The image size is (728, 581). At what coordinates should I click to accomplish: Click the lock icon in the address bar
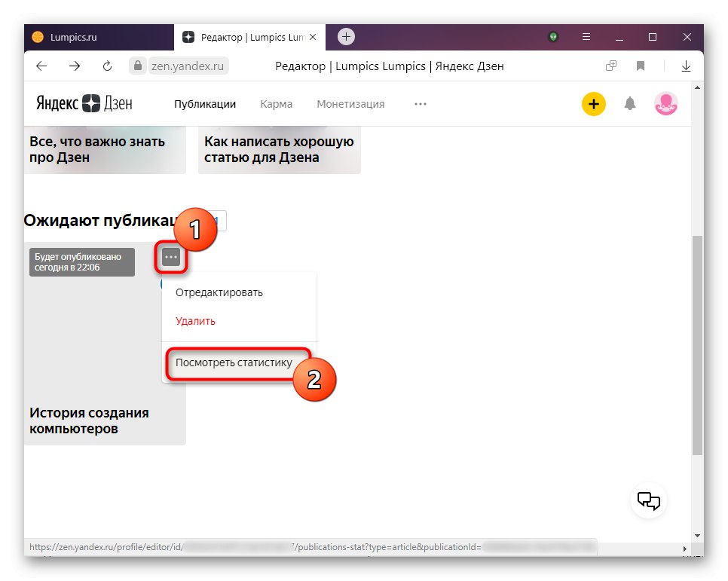coord(138,66)
